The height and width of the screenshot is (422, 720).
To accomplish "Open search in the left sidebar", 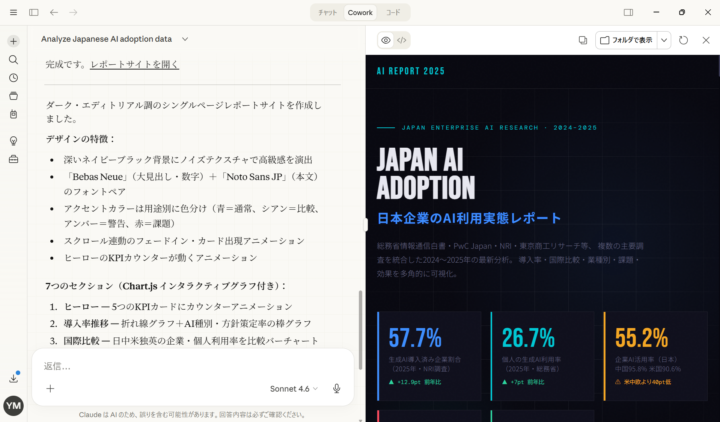I will pos(13,60).
